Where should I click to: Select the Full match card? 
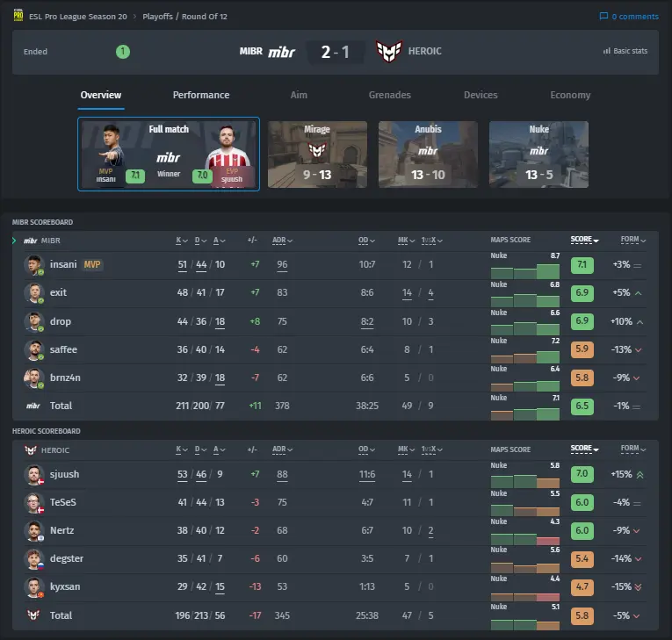click(x=169, y=155)
